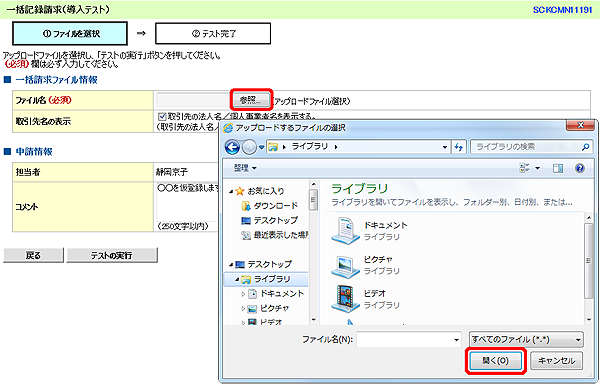
Task: Collapse the お気に入り favorites group
Action: 231,191
